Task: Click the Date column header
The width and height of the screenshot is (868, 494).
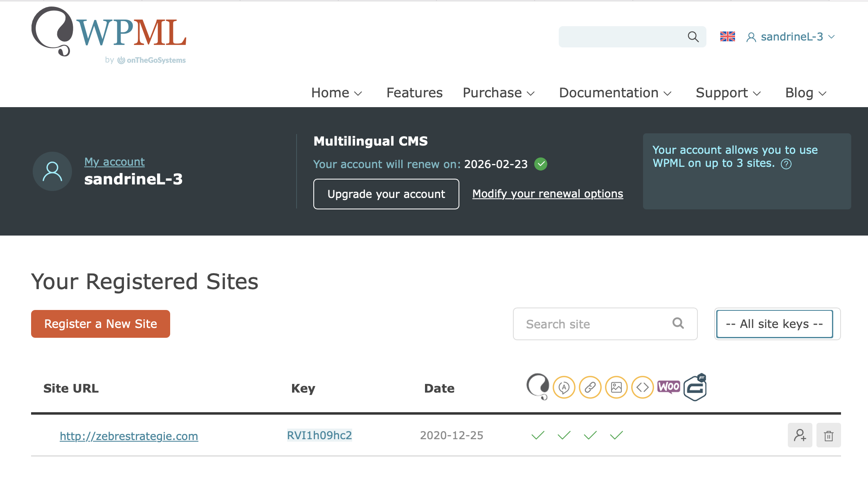Action: click(x=439, y=388)
